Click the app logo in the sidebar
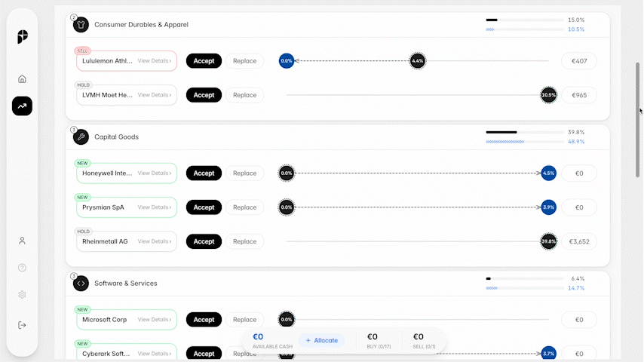This screenshot has width=644, height=362. click(22, 38)
